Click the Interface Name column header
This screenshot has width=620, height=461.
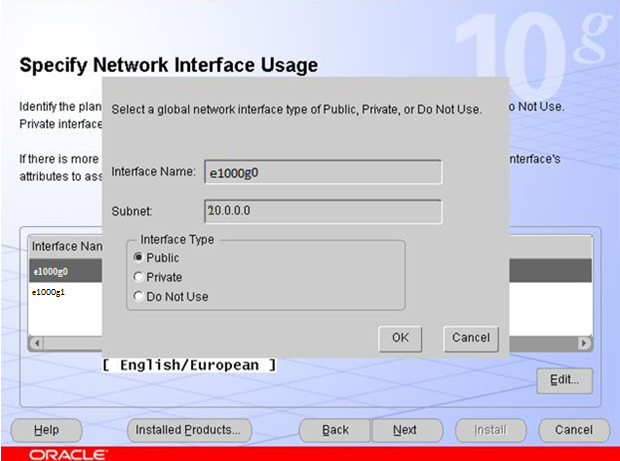tap(66, 246)
